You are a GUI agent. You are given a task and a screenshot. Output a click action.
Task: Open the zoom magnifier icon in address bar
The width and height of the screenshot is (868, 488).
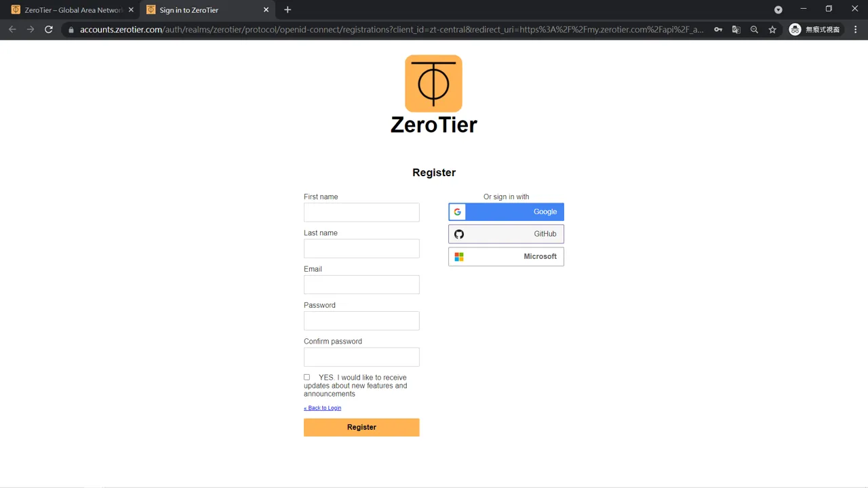[x=754, y=30]
